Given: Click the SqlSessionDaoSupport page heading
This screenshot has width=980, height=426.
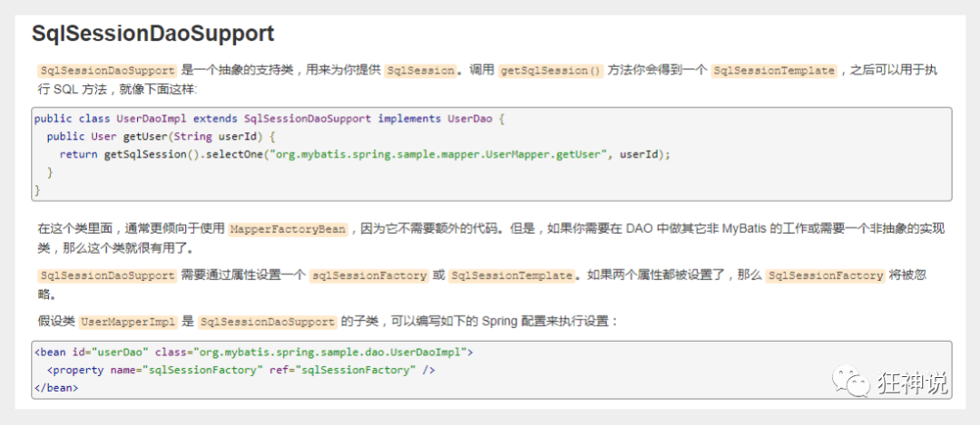Looking at the screenshot, I should tap(153, 34).
